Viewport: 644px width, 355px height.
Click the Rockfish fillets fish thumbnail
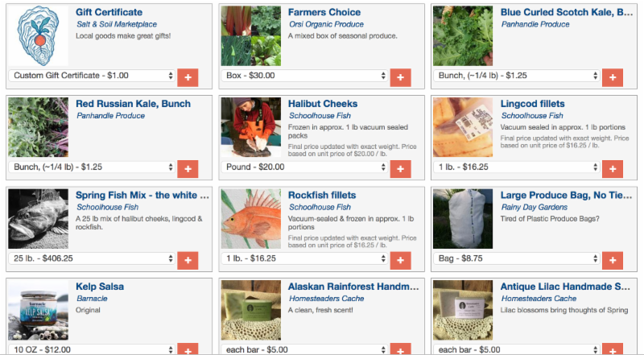250,218
